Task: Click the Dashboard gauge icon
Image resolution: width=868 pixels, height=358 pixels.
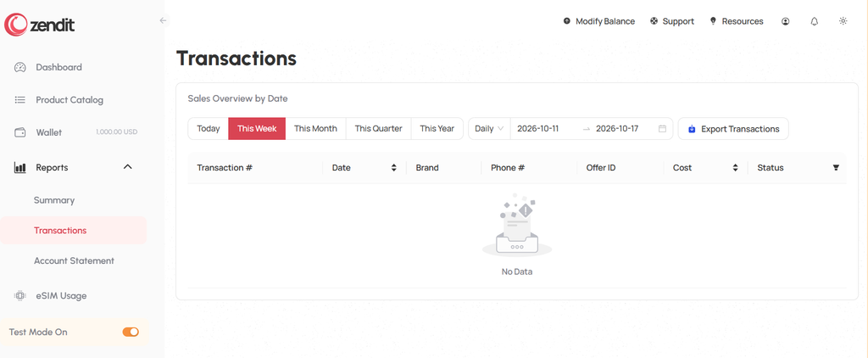Action: [20, 68]
